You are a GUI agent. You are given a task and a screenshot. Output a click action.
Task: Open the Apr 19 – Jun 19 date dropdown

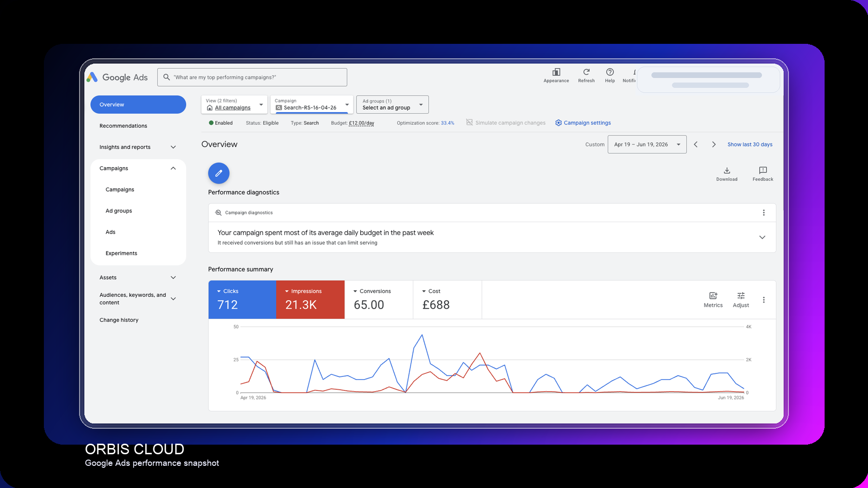pos(647,145)
